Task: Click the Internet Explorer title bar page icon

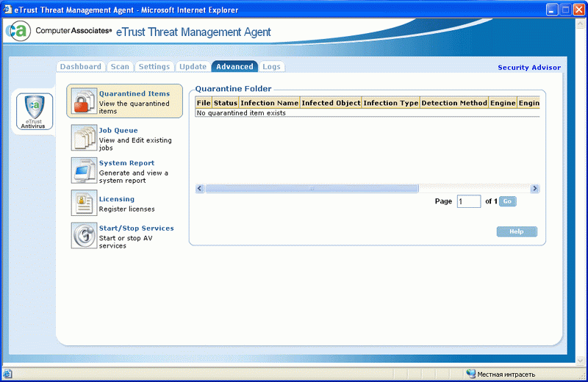Action: click(7, 10)
